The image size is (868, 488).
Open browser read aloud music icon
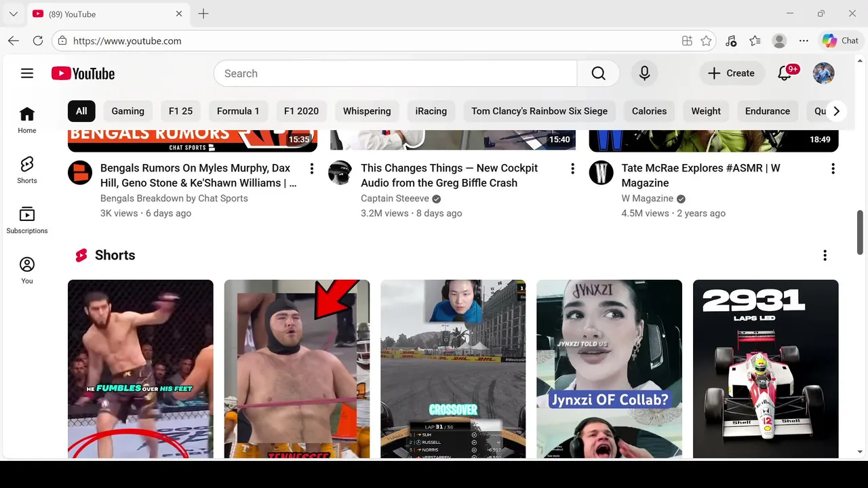pos(730,41)
